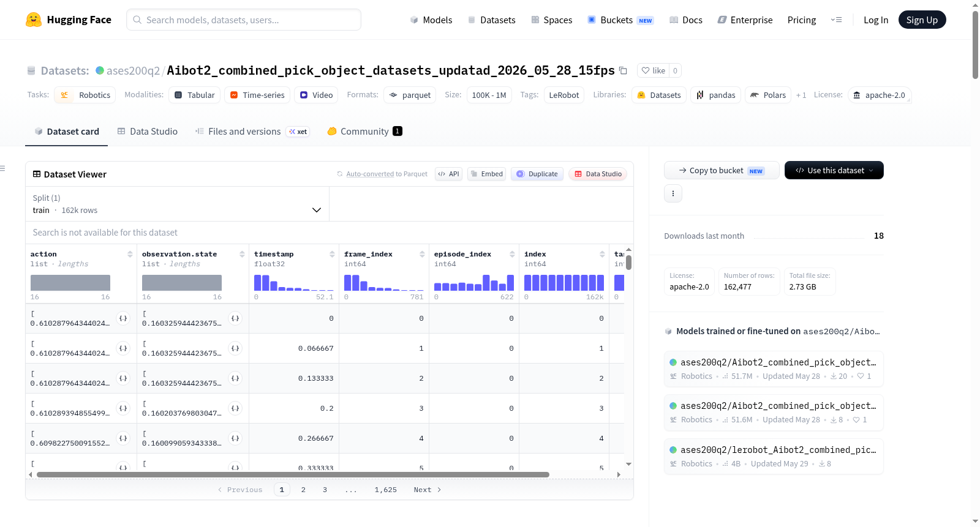
Task: Open the Polars library tag
Action: point(768,95)
